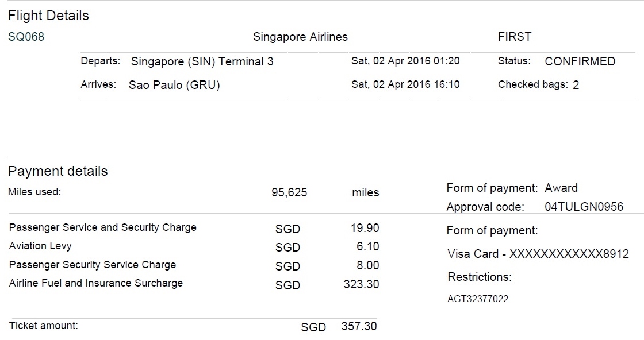Click Airline Fuel and Insurance Surcharge amount 323.30
Image resolution: width=644 pixels, height=340 pixels.
point(361,284)
